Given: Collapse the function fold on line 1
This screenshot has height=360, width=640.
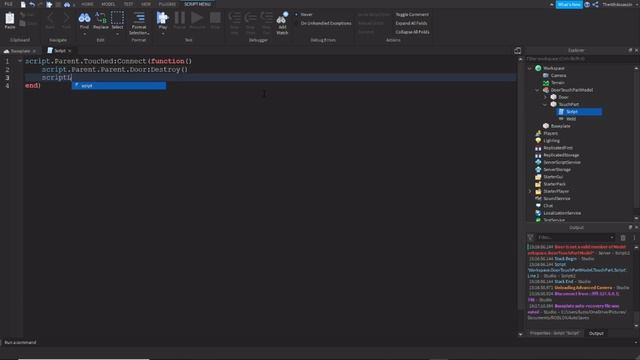Looking at the screenshot, I should point(20,61).
